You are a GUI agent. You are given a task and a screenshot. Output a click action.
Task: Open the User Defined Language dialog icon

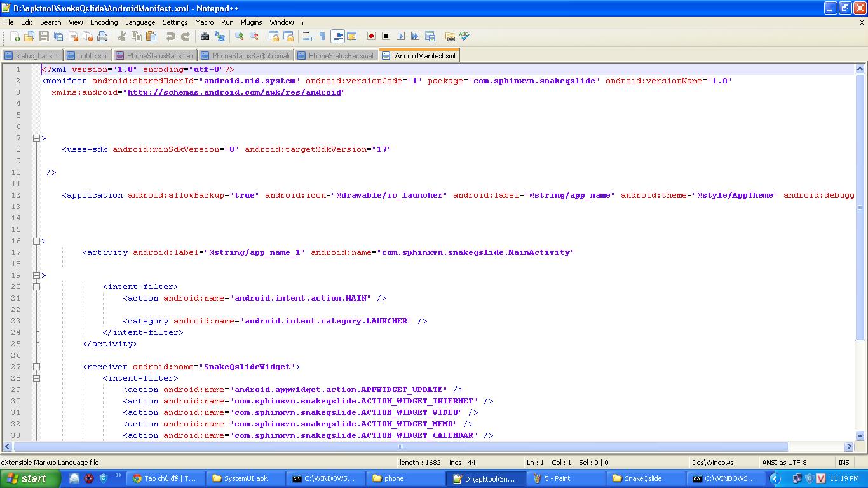tap(351, 37)
